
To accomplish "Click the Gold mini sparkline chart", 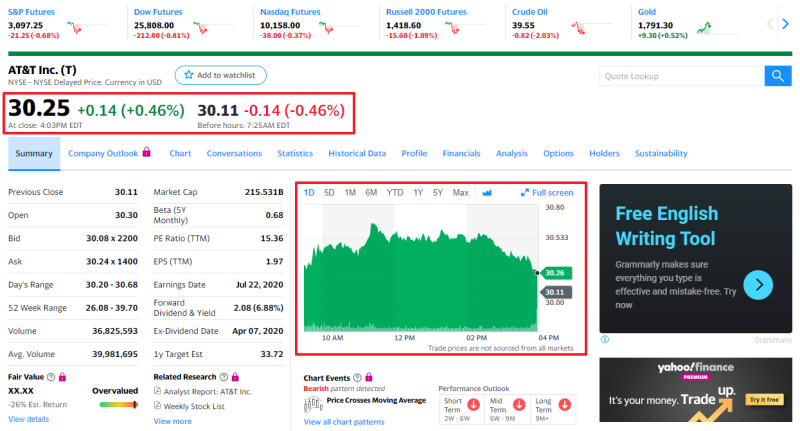I will coord(717,28).
